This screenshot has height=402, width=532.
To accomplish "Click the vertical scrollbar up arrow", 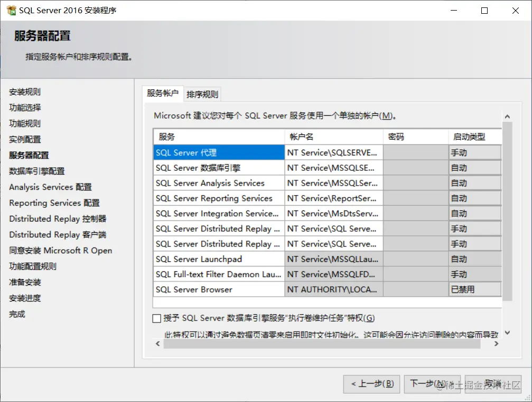I will tap(507, 116).
